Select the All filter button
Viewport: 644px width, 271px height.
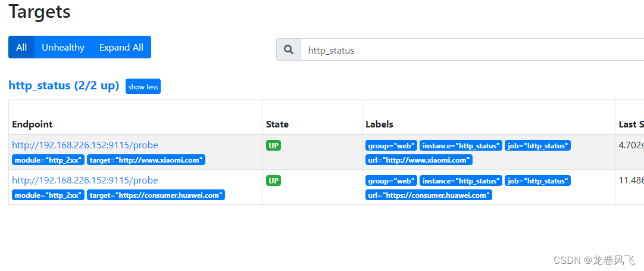pos(21,47)
